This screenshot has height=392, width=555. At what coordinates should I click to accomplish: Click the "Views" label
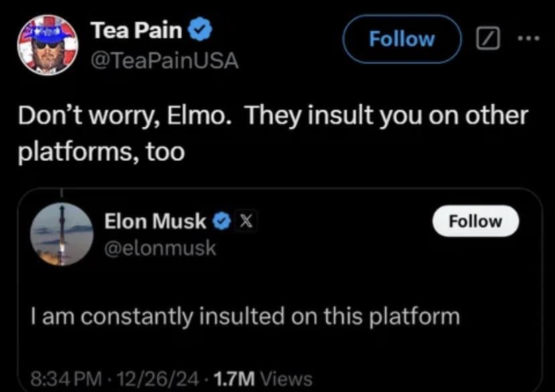(x=287, y=379)
